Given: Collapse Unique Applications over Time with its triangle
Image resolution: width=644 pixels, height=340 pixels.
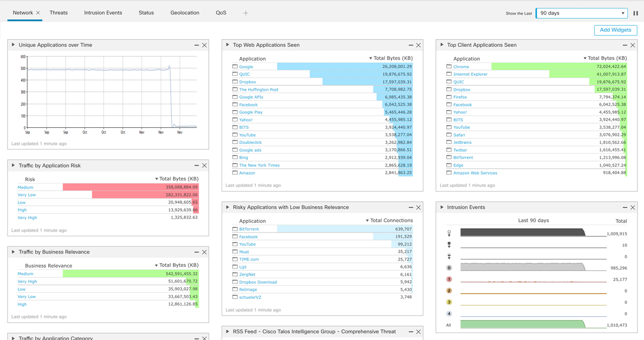Looking at the screenshot, I should (x=13, y=45).
